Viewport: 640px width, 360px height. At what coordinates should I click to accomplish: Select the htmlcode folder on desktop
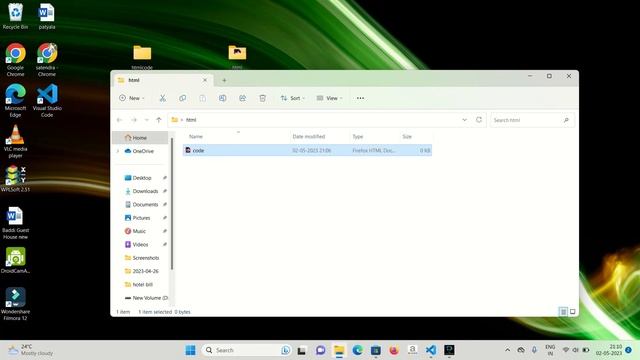coord(142,57)
